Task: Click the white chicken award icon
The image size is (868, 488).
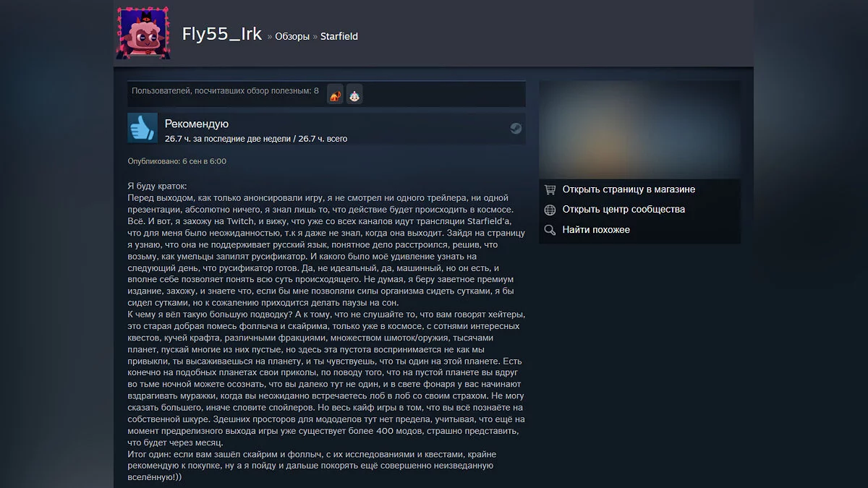Action: [354, 94]
